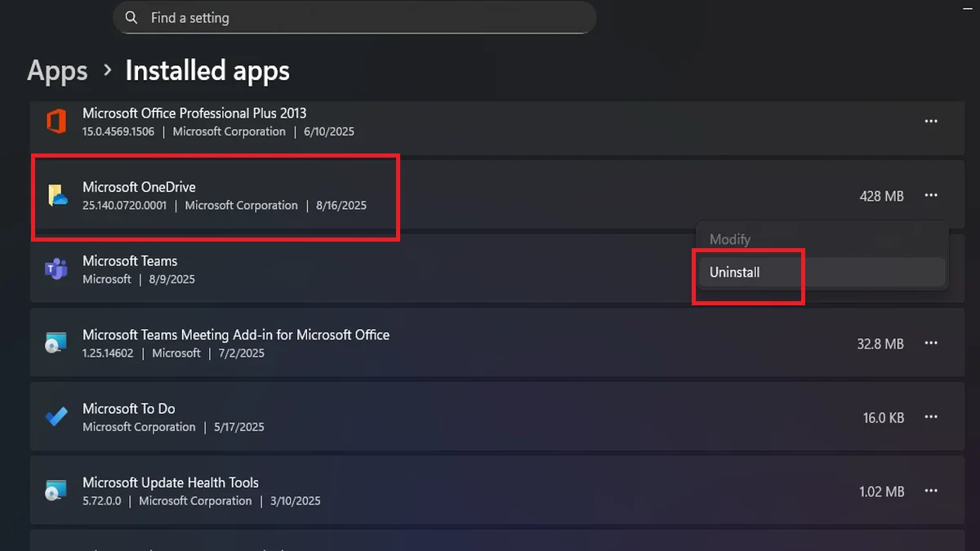Click the Microsoft Office Professional Plus icon
980x551 pixels.
[x=56, y=122]
